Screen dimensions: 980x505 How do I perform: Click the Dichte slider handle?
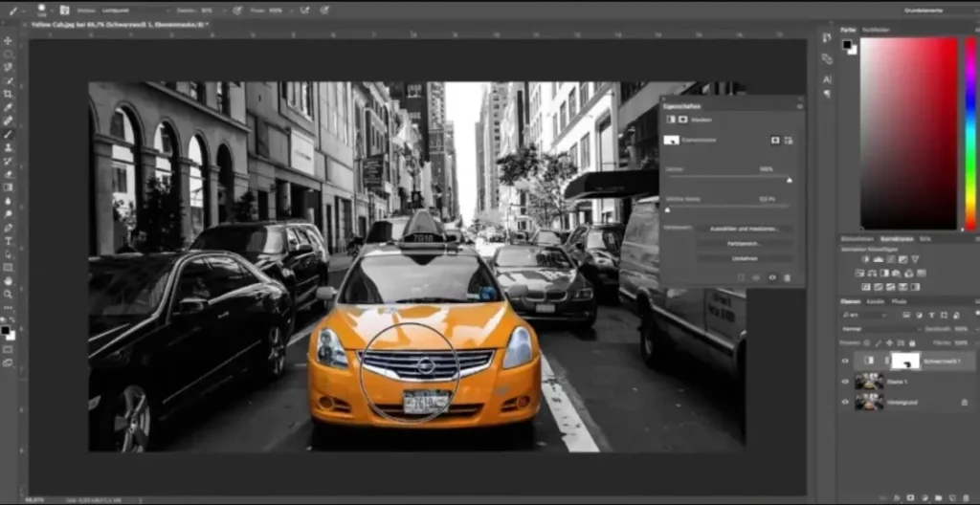[790, 180]
